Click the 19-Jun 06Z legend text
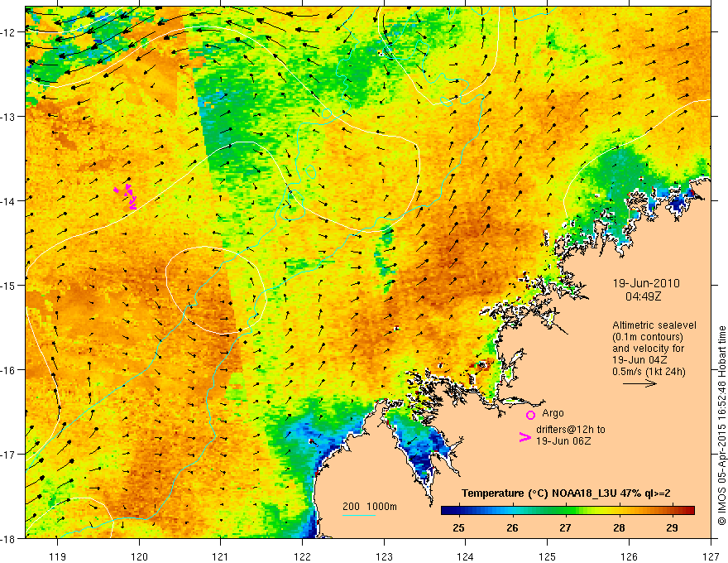The image size is (728, 563). (563, 440)
